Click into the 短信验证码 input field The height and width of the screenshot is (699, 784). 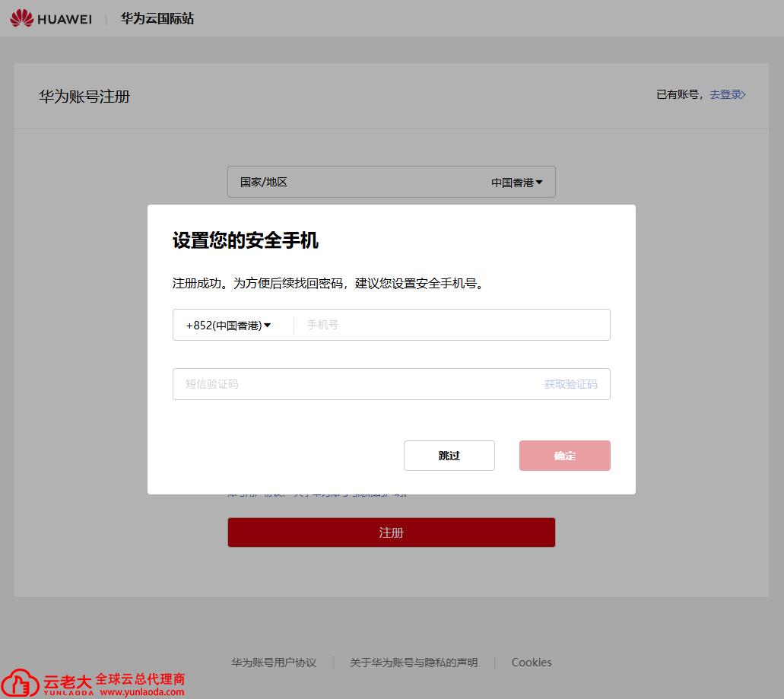[357, 384]
